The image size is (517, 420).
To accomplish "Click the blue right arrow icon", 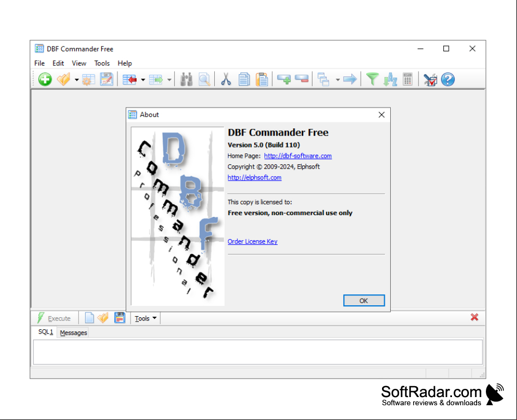I will click(x=350, y=79).
